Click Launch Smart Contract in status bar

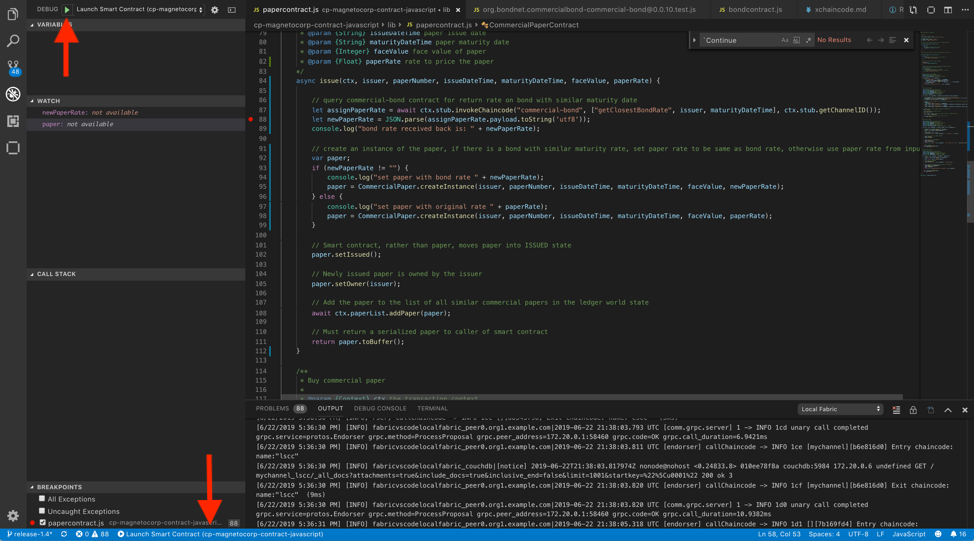(x=221, y=534)
